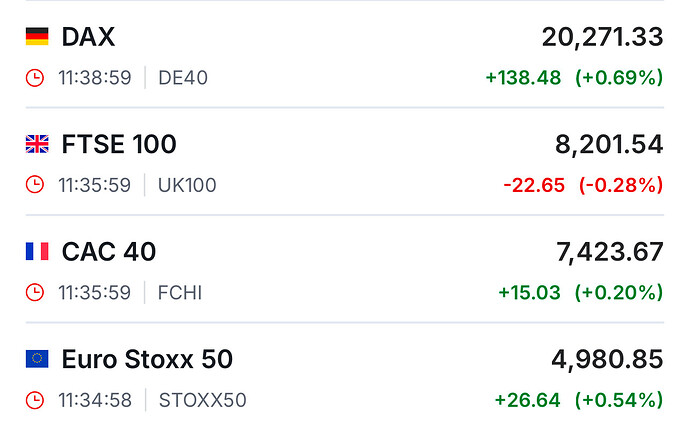690x423 pixels.
Task: Select the CAC 40 index name
Action: (x=109, y=252)
